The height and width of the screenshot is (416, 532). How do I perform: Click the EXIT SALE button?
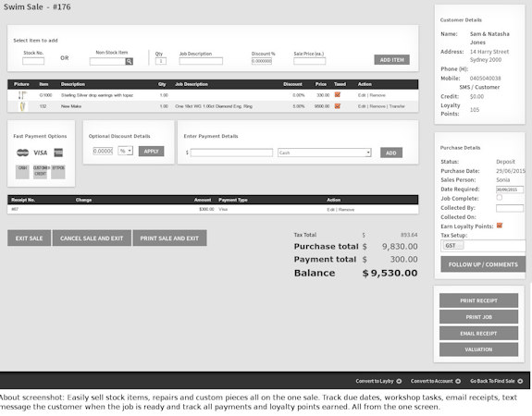pos(30,238)
